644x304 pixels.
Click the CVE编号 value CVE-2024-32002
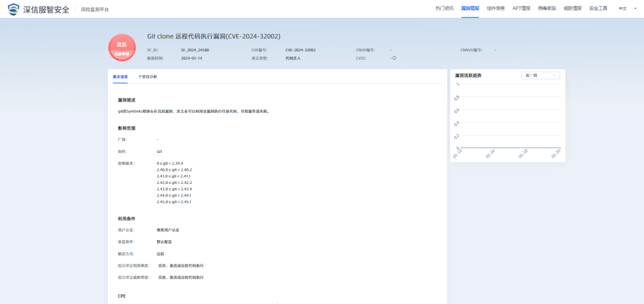pyautogui.click(x=301, y=50)
